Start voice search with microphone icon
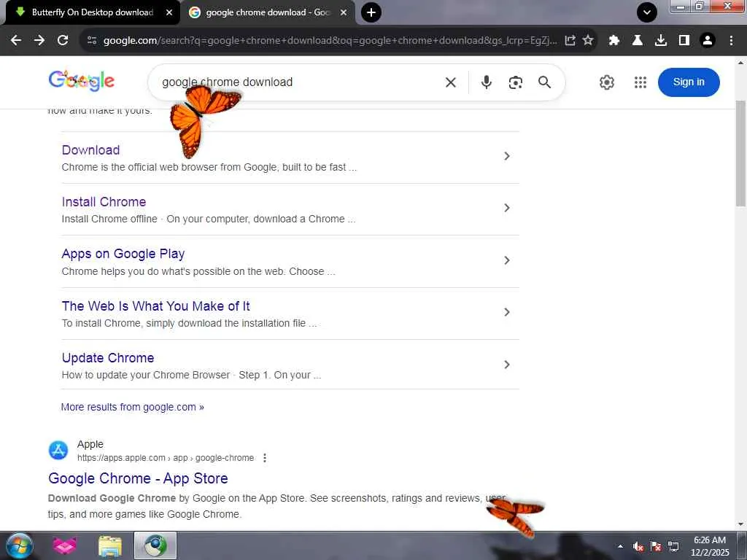747x560 pixels. pos(486,82)
